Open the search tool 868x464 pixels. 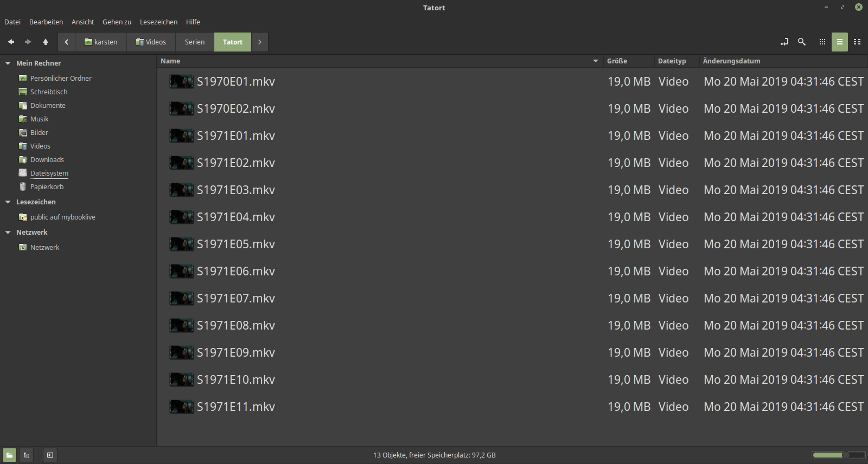click(802, 42)
